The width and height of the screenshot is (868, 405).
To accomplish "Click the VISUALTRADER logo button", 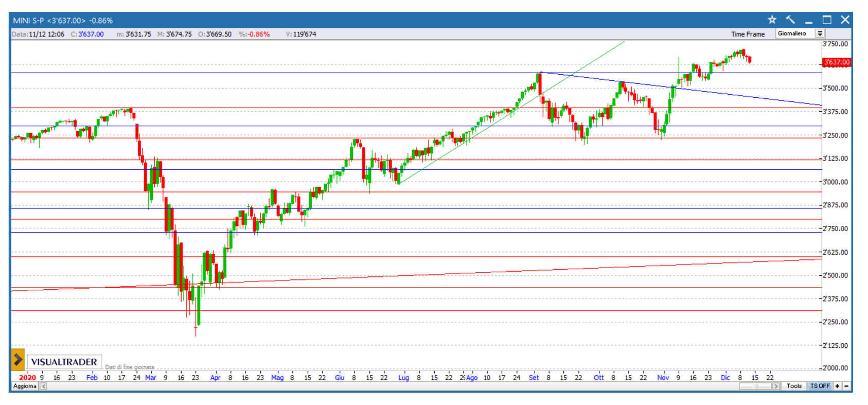I will (64, 362).
